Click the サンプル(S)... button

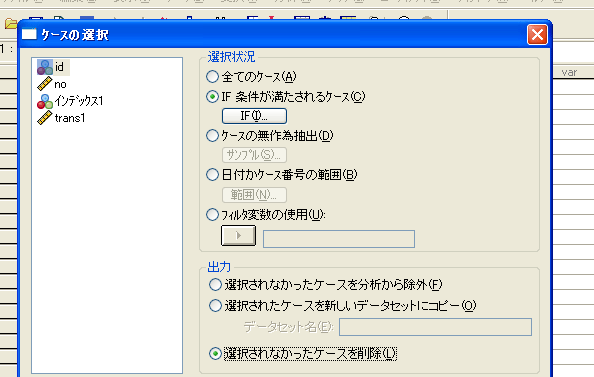click(254, 155)
